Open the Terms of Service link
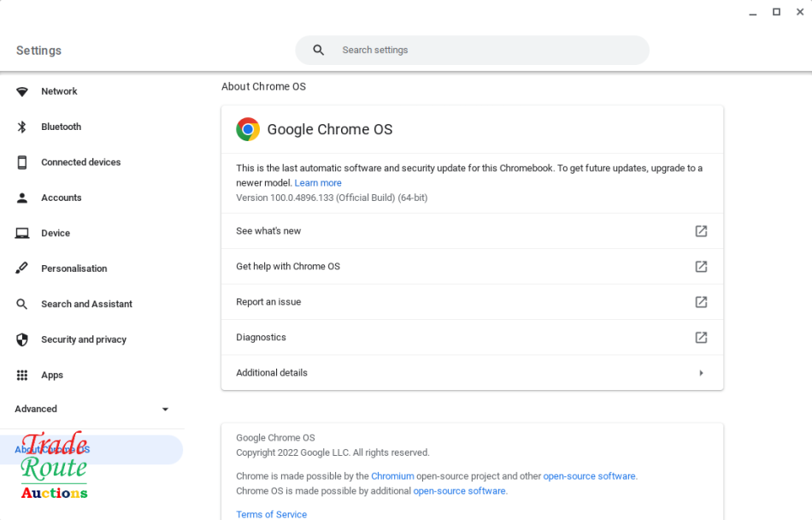This screenshot has height=520, width=812. click(271, 514)
